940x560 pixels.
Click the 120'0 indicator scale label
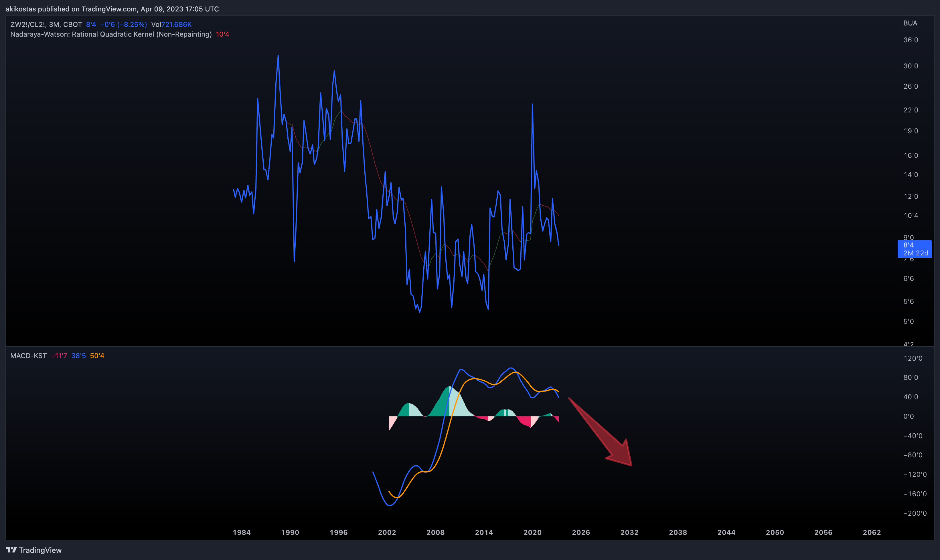(x=913, y=358)
